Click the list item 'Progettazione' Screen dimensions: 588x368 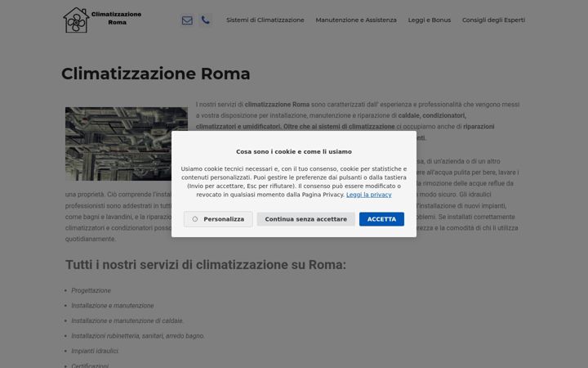click(91, 290)
